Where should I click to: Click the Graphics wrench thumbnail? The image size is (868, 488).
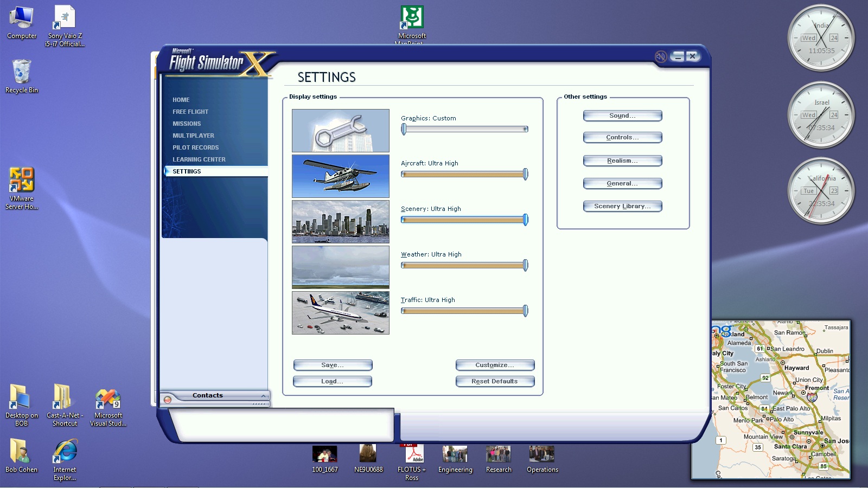(341, 131)
